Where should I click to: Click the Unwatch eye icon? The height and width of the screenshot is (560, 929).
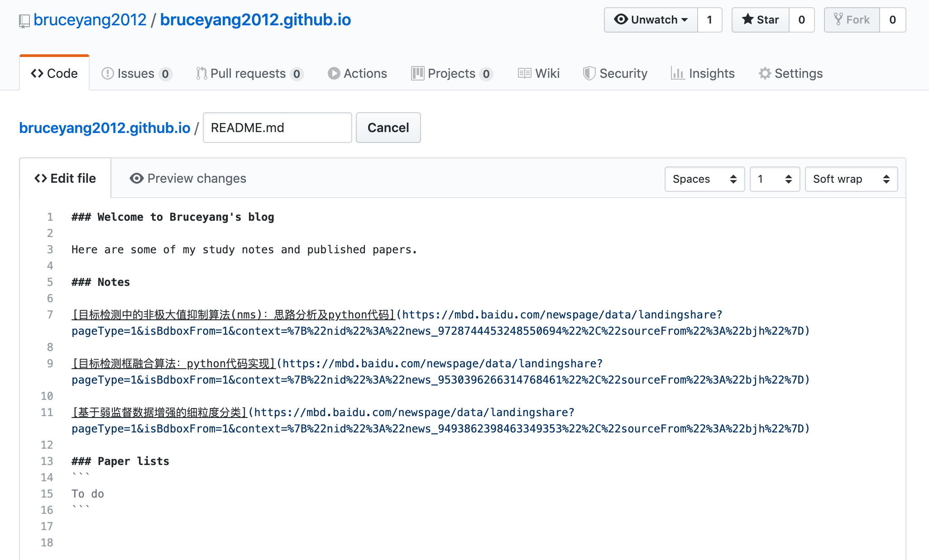[621, 19]
